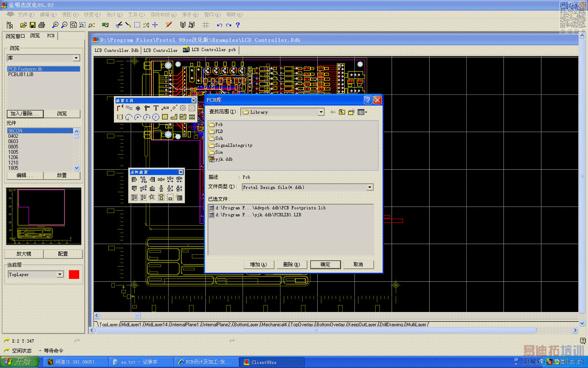Select the BottomLayer tab
588x368 pixels.
(x=246, y=325)
